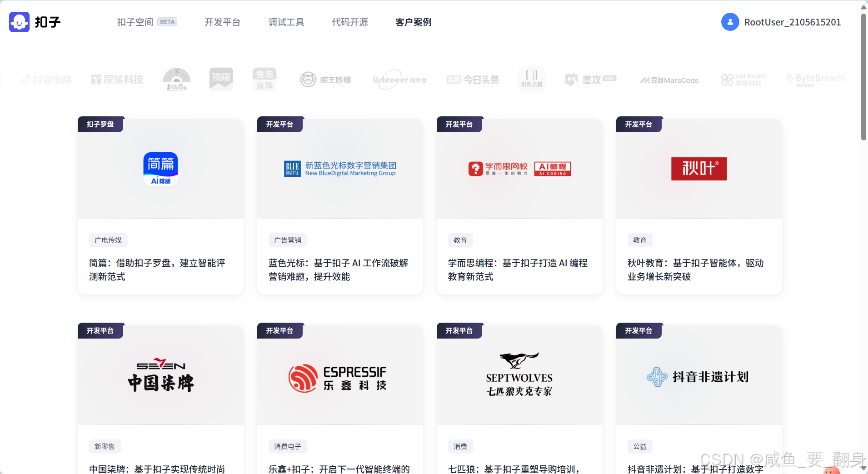Click the 鱼泡直聘 partner logo
Screen dimensions: 868x474
coord(264,79)
